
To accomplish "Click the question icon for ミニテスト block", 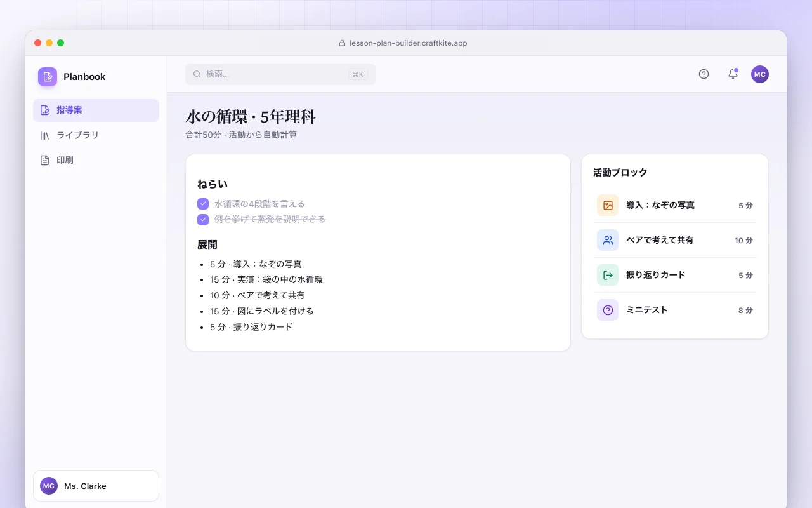I will tap(608, 310).
